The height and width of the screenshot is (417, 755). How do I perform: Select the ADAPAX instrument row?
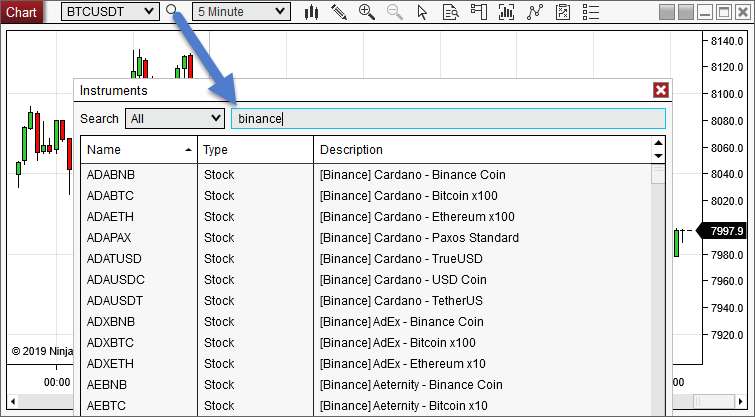click(x=366, y=237)
